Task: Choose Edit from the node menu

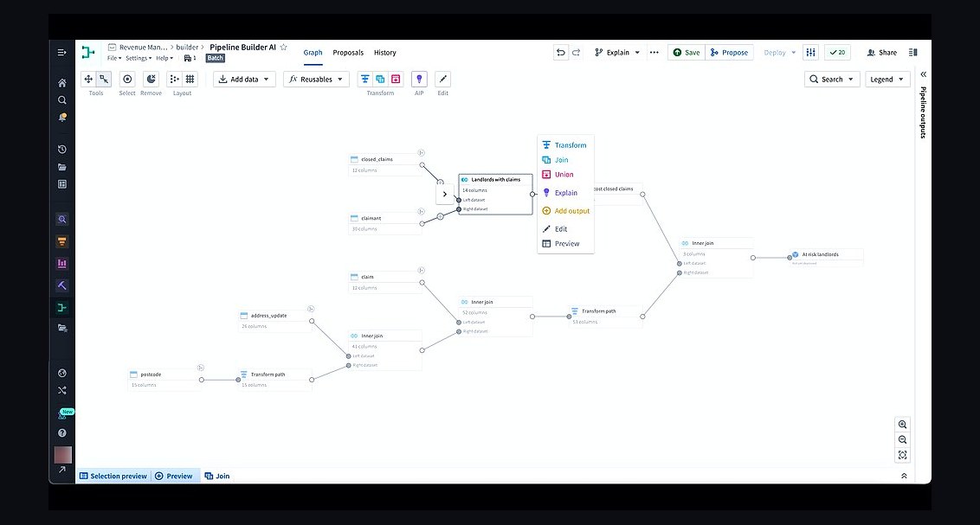Action: point(565,229)
